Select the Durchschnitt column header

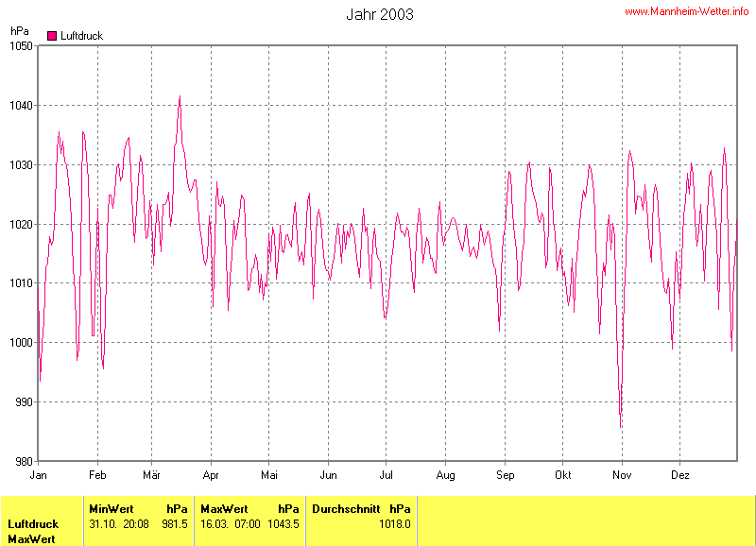(346, 508)
